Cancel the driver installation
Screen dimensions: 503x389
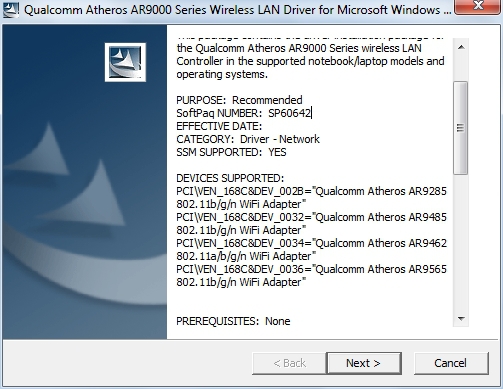(x=451, y=363)
